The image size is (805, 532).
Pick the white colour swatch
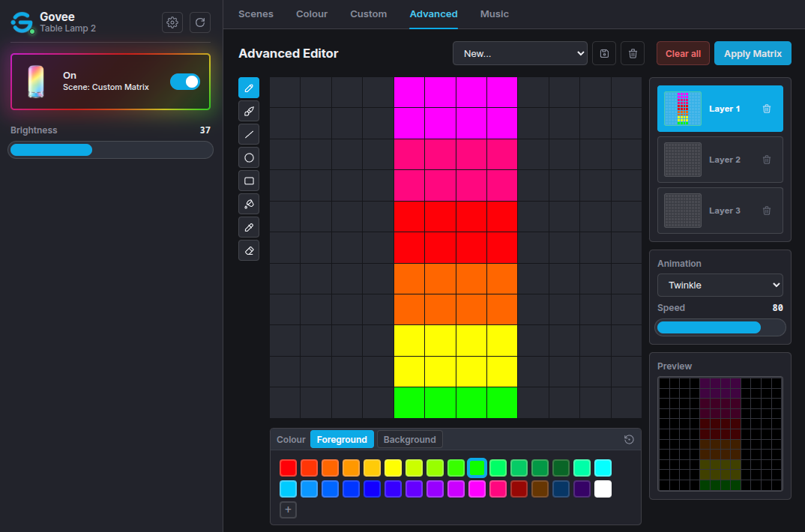(x=603, y=489)
